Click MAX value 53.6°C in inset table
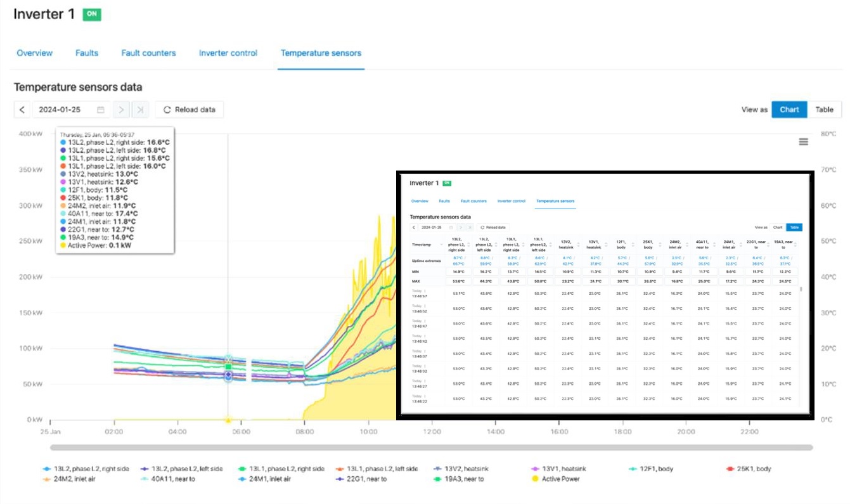The height and width of the screenshot is (504, 850). tap(458, 281)
